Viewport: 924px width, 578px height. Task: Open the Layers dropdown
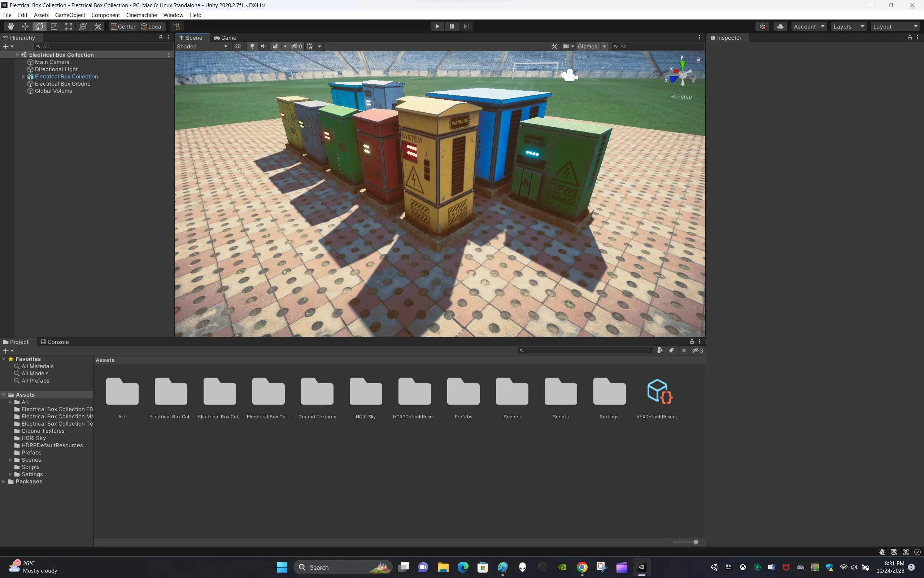pos(849,26)
